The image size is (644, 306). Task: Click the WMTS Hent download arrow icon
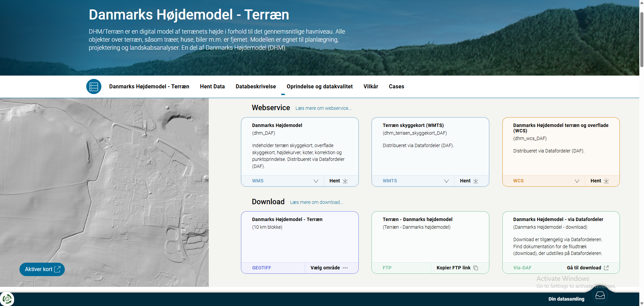476,181
